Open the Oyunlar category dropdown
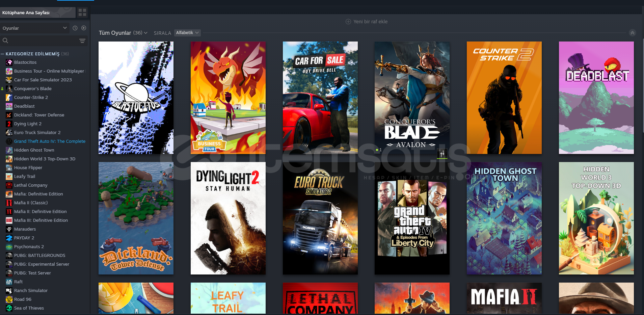The width and height of the screenshot is (644, 315). coord(35,28)
